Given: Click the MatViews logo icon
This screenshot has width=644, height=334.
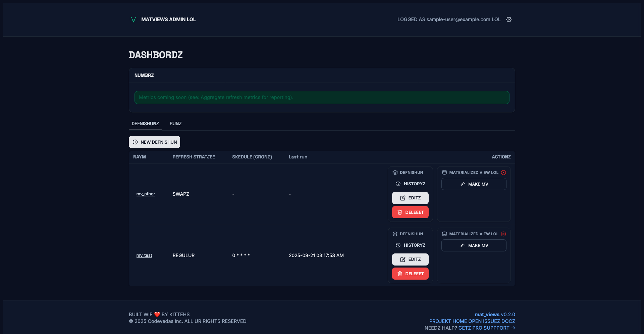Looking at the screenshot, I should (x=133, y=19).
